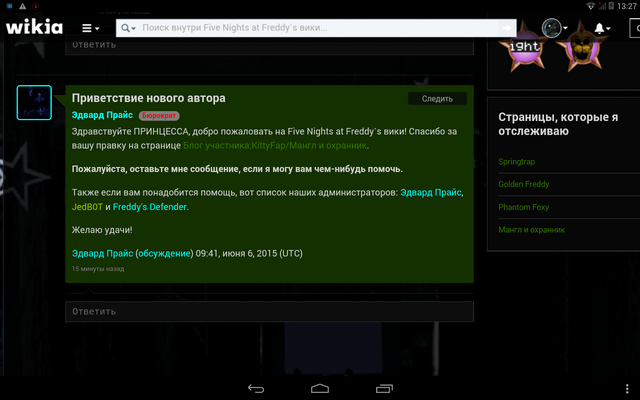
Task: Click the Приветствие нового автора title
Action: [x=149, y=98]
